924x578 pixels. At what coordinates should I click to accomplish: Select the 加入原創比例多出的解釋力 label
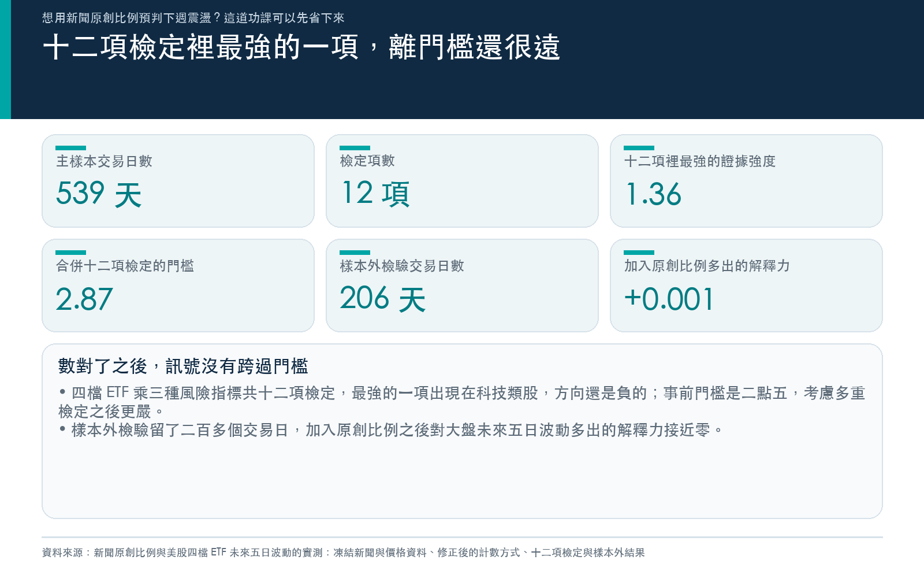[707, 266]
